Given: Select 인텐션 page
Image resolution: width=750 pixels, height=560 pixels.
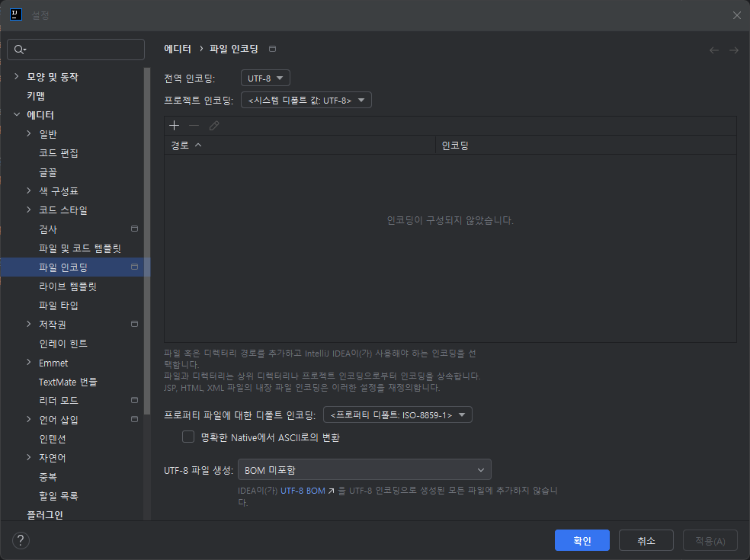Looking at the screenshot, I should click(53, 439).
